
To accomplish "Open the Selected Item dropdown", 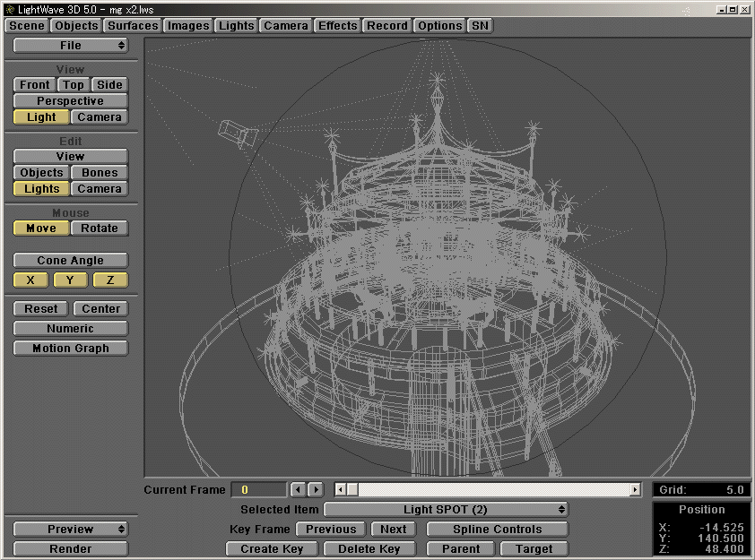I will pos(446,508).
